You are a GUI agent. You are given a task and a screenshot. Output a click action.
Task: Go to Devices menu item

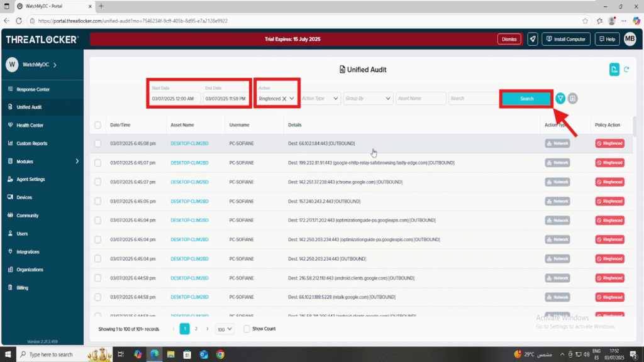pos(24,197)
